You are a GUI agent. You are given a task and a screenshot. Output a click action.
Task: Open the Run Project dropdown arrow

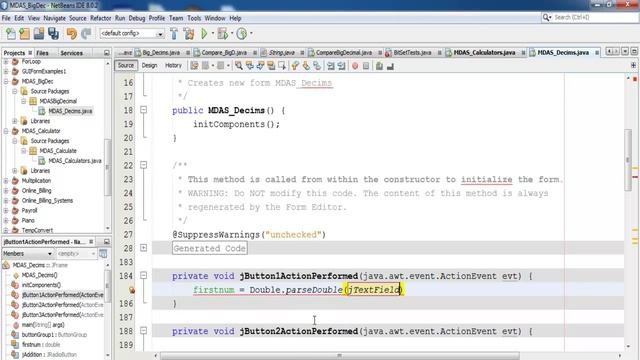[x=213, y=33]
